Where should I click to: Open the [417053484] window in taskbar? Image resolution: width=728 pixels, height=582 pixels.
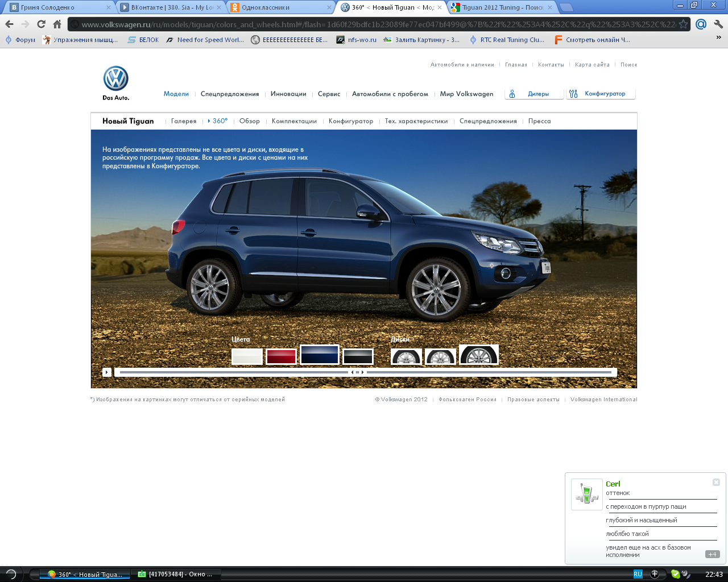point(175,574)
